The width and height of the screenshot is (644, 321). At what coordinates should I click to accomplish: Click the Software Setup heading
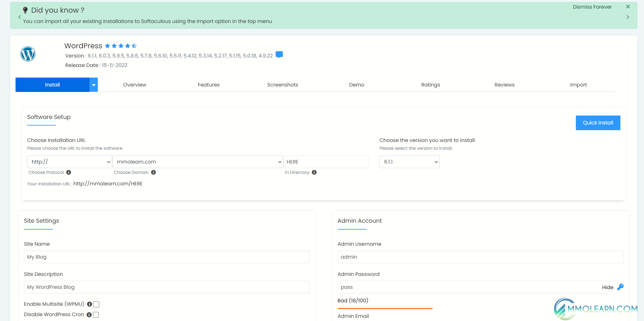(49, 117)
